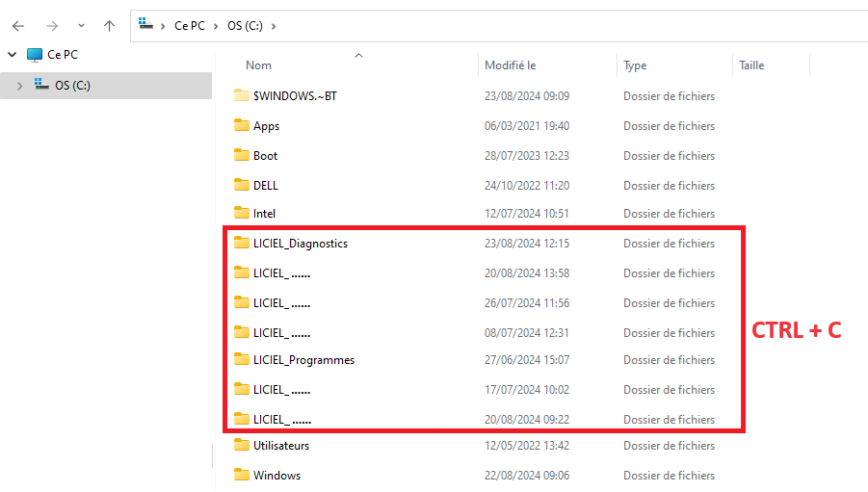Click the date '12/05/2022 13:42'
The image size is (868, 492).
(x=527, y=446)
